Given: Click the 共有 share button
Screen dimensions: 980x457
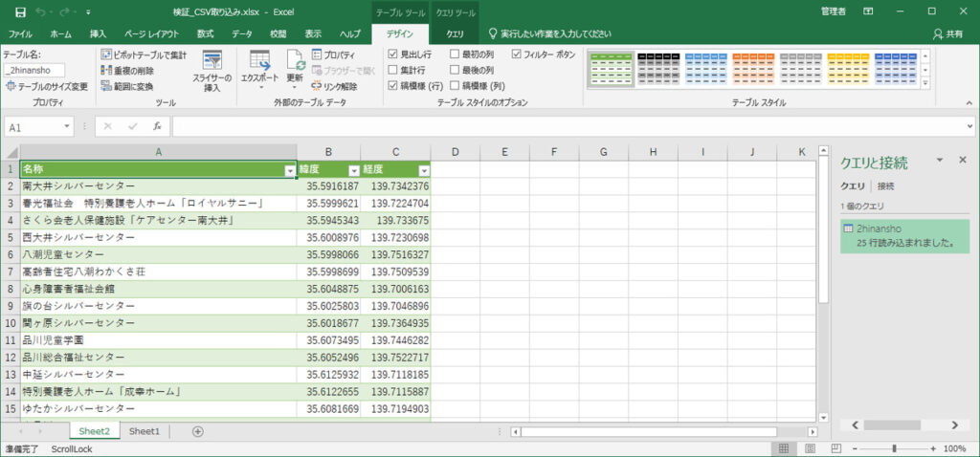Looking at the screenshot, I should click(948, 33).
